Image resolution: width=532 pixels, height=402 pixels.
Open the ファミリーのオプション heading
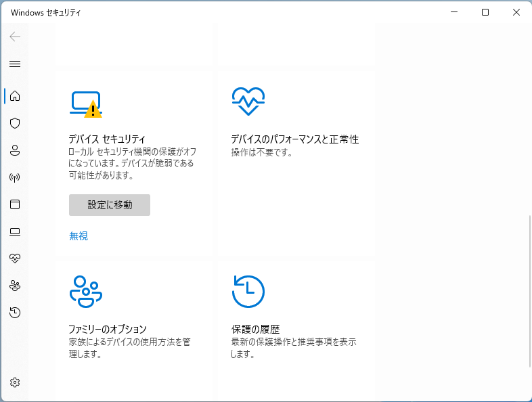click(x=108, y=329)
